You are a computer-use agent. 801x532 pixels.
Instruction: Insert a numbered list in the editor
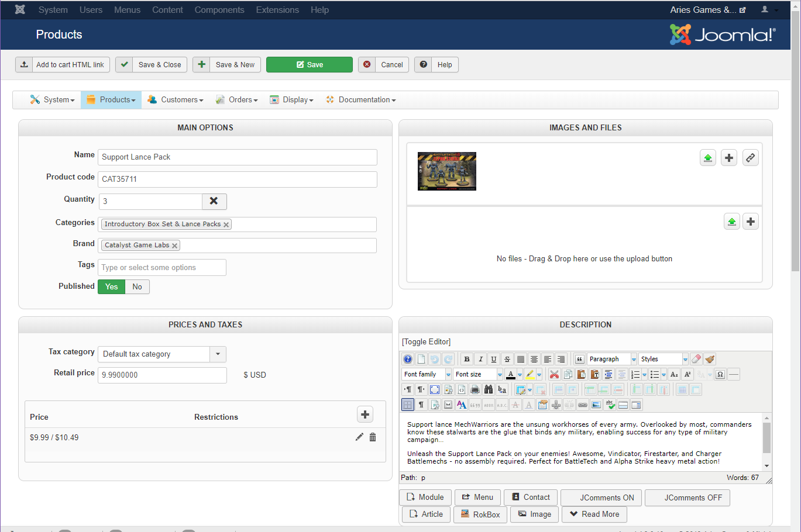click(x=635, y=374)
